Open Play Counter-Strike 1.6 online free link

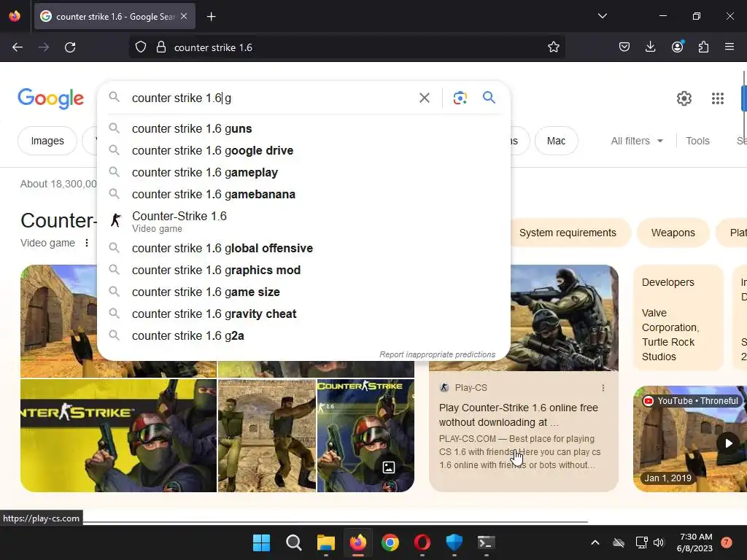[519, 415]
